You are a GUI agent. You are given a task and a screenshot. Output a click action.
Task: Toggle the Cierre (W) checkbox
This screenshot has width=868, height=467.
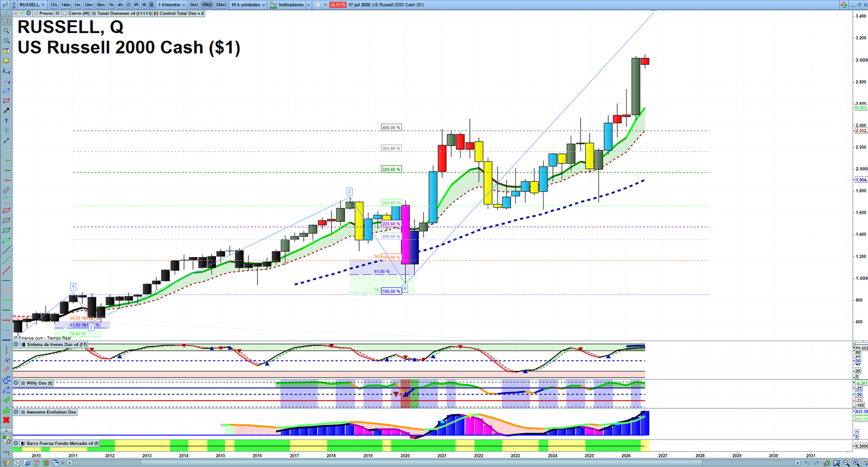65,14
